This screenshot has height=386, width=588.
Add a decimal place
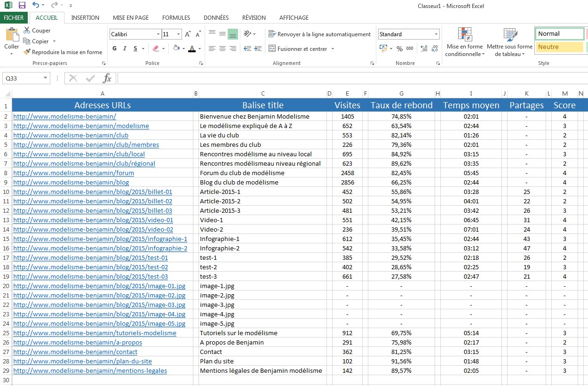click(x=424, y=48)
